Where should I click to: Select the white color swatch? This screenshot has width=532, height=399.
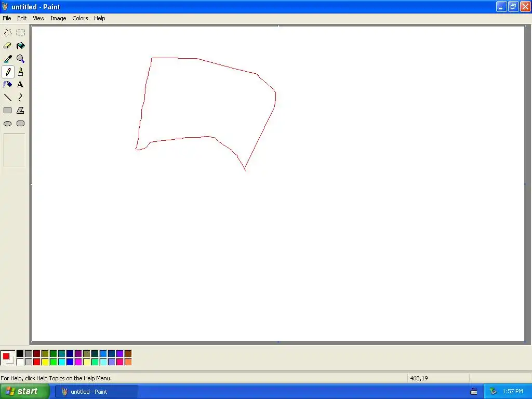pos(20,362)
